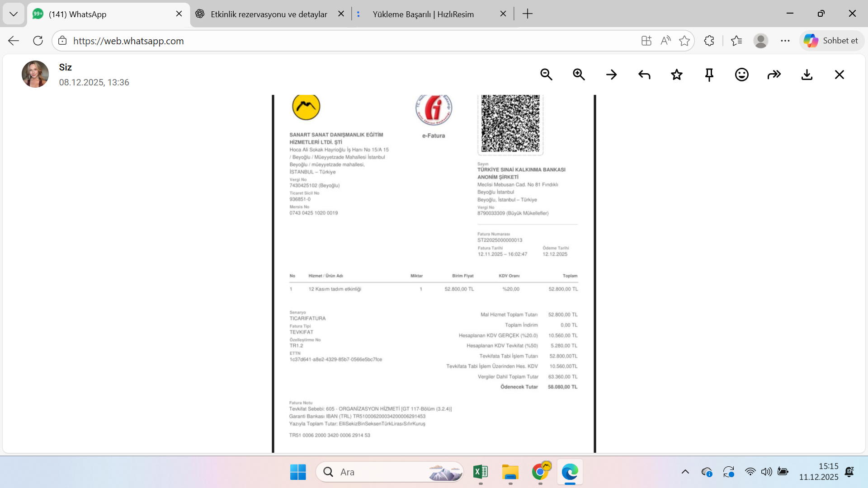Open the sync tray icon
868x488 pixels.
[729, 472]
